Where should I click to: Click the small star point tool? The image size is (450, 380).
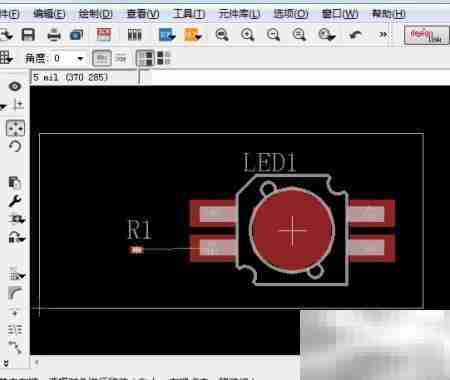[15, 313]
